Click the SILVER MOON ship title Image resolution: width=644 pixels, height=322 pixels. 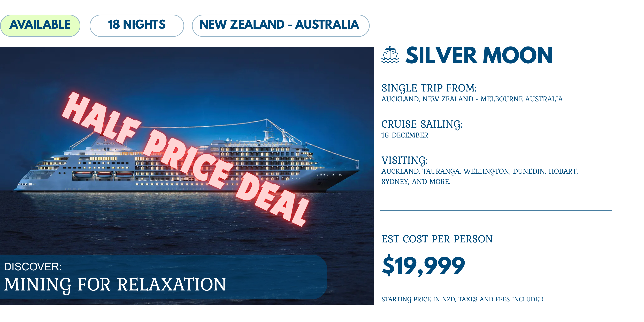tap(479, 56)
